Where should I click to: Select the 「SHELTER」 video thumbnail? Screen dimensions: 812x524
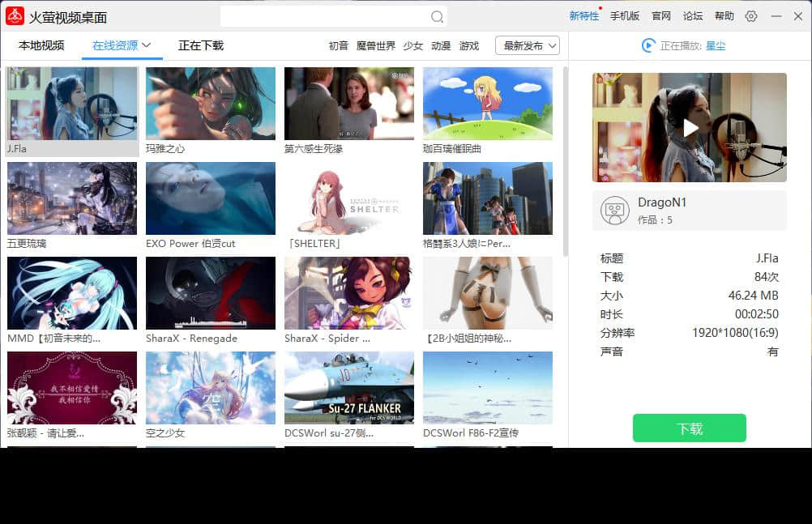349,198
